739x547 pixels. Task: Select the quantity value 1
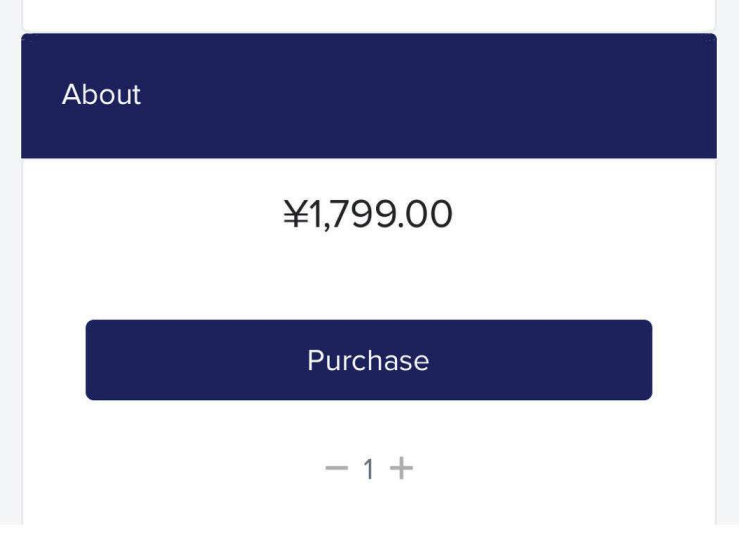(368, 469)
